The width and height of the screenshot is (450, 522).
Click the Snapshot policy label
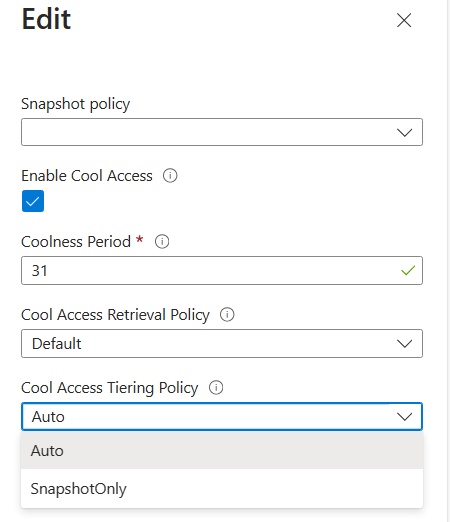[x=76, y=104]
